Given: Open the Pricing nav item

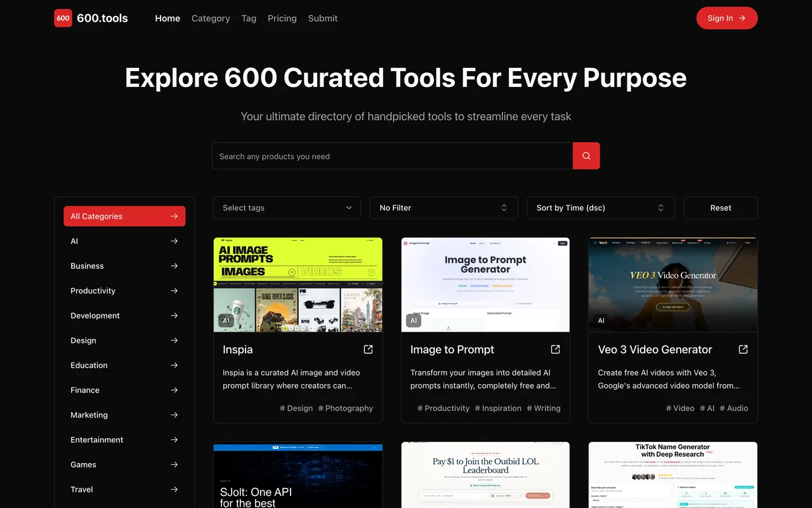Looking at the screenshot, I should coord(282,18).
